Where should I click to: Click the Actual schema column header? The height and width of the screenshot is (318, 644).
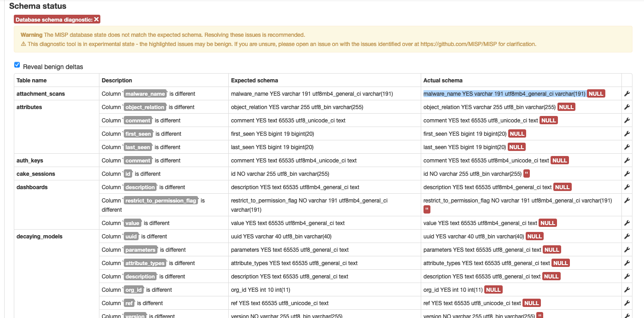click(442, 80)
